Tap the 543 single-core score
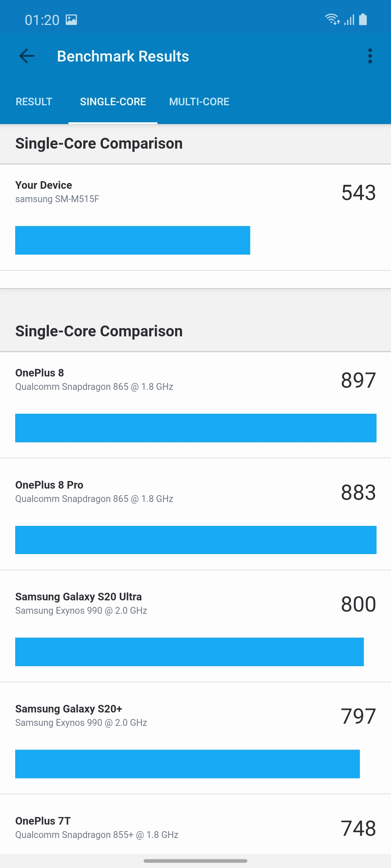391x868 pixels. point(358,192)
